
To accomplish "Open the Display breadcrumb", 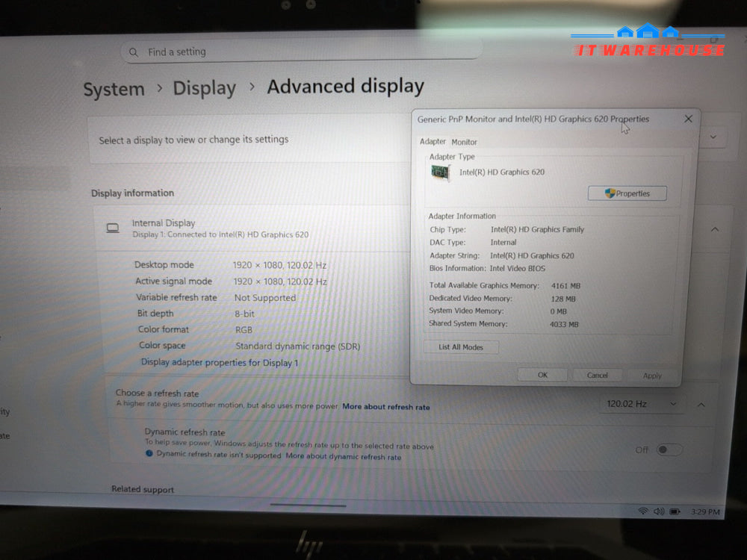I will tap(204, 89).
